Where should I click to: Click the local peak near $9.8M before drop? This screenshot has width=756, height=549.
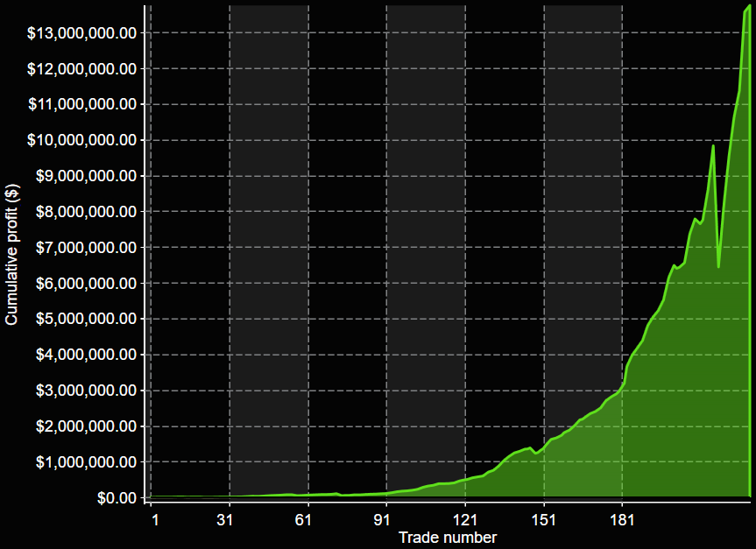point(713,145)
